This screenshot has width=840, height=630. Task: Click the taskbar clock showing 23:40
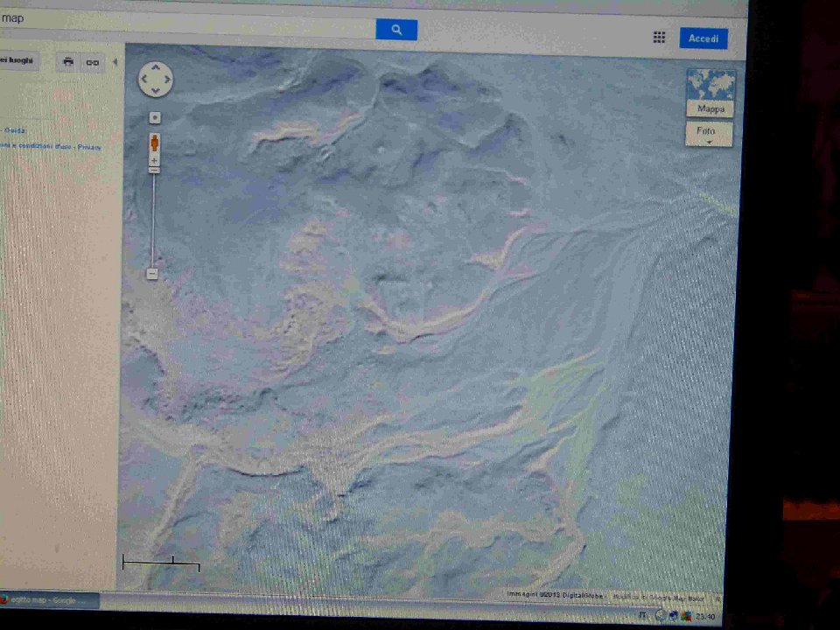pyautogui.click(x=705, y=617)
